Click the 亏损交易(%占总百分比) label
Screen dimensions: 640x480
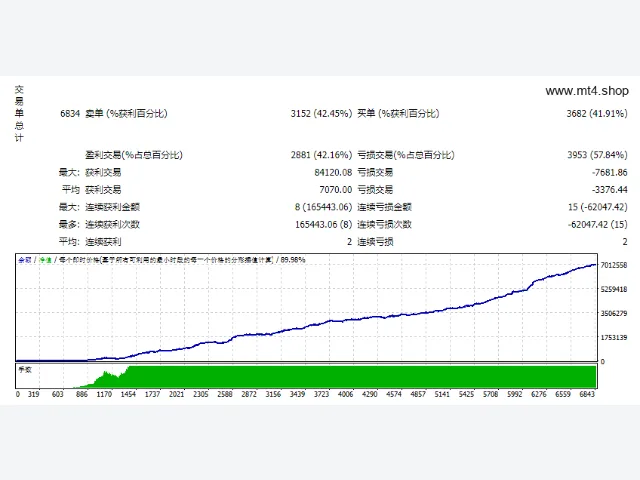pyautogui.click(x=406, y=155)
